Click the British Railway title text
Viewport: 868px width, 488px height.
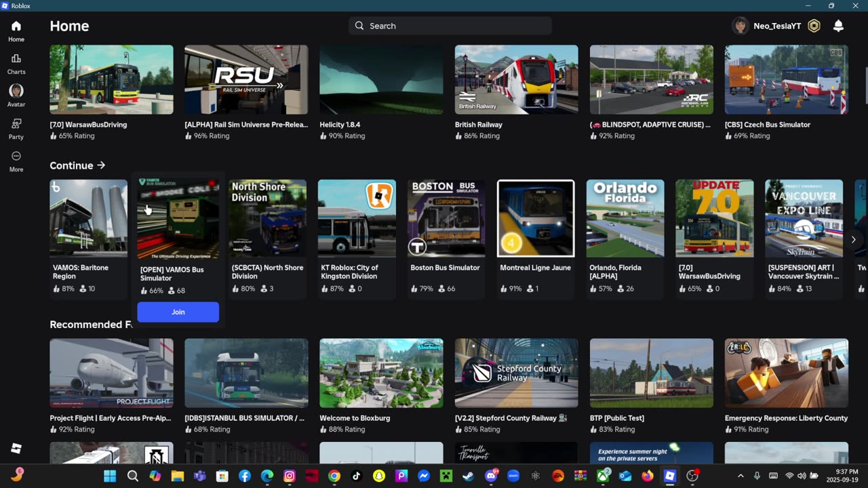tap(479, 125)
